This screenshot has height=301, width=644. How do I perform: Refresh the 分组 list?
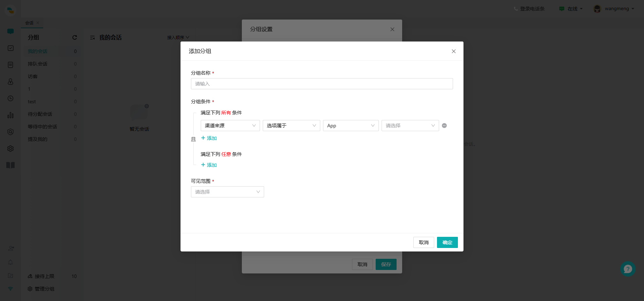pyautogui.click(x=75, y=37)
